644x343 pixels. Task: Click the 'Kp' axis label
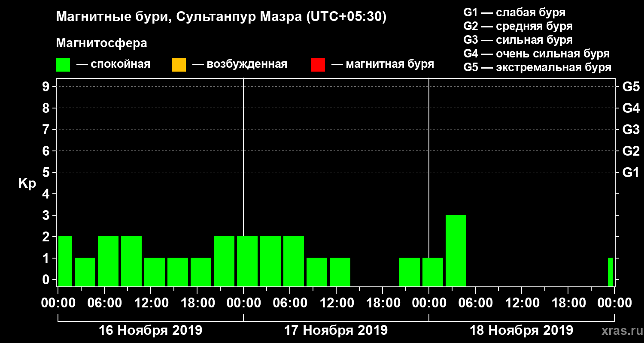coord(27,184)
